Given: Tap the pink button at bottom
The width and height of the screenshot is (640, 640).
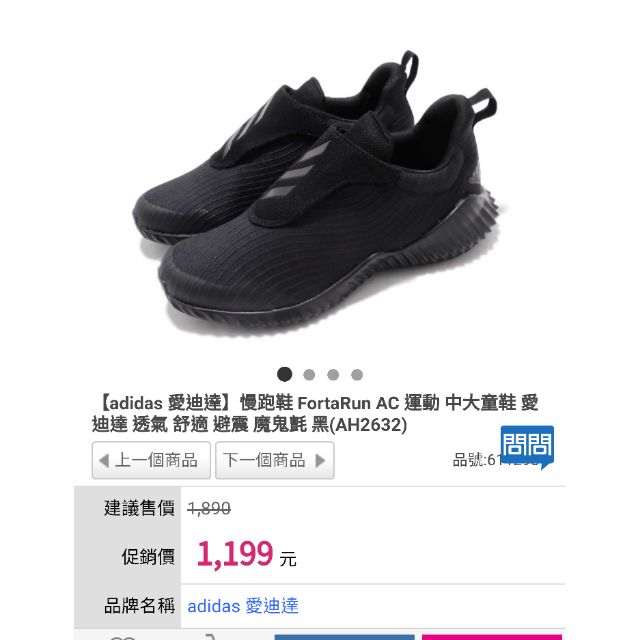Looking at the screenshot, I should pos(492,637).
